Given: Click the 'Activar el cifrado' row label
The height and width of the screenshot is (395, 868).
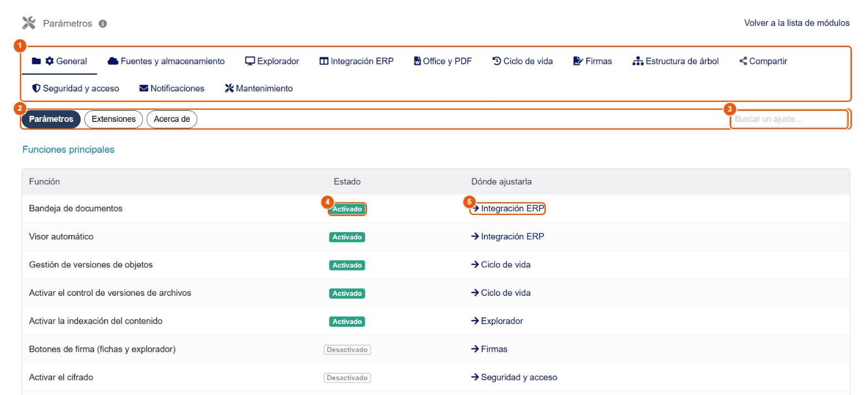Looking at the screenshot, I should (61, 378).
